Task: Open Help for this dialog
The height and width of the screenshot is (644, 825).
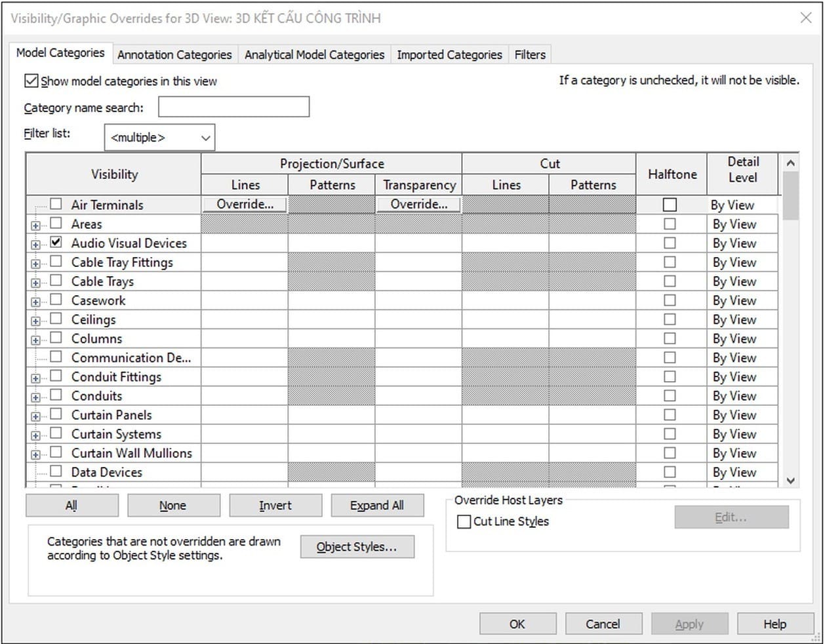Action: point(775,624)
